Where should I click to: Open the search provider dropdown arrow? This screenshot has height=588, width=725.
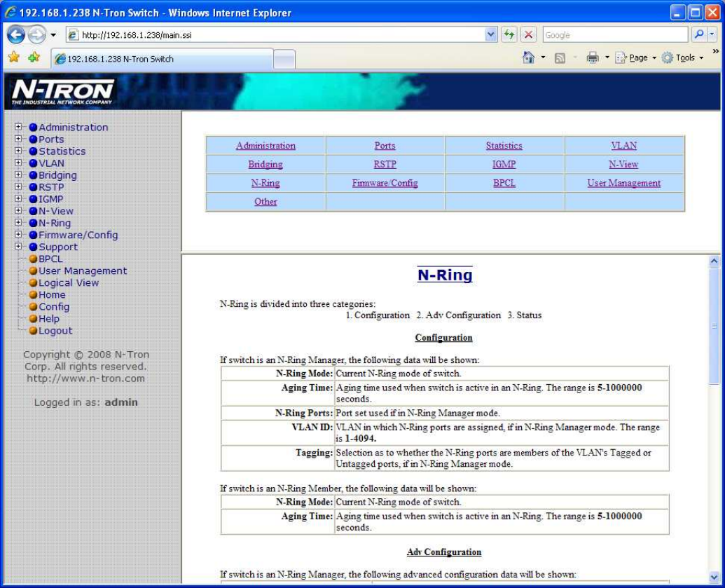pos(712,35)
